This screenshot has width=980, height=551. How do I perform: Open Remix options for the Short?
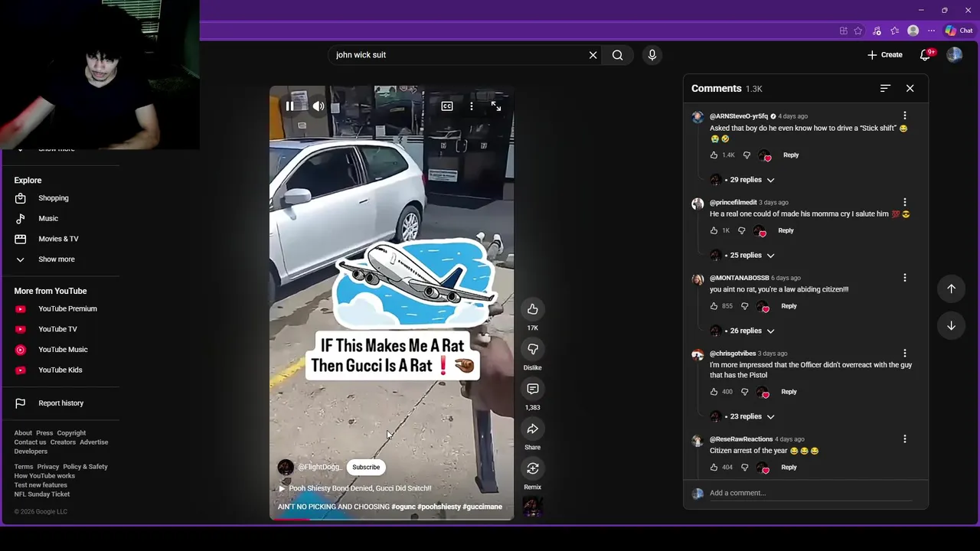point(532,468)
